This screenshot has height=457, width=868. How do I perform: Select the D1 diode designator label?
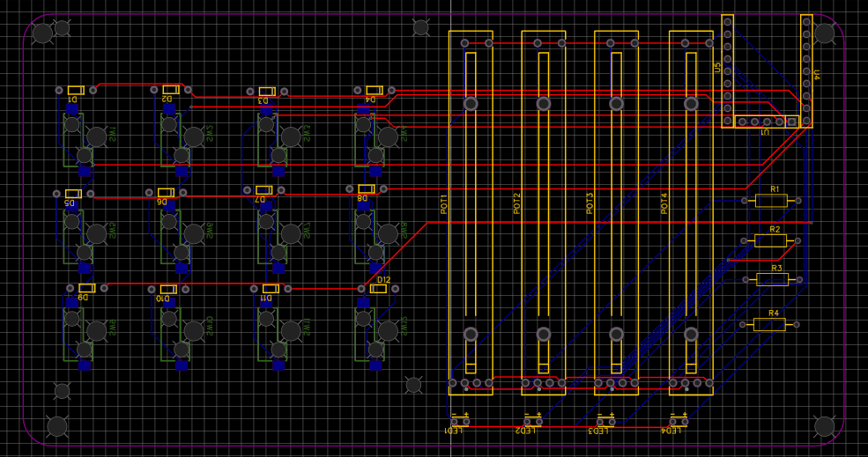pos(72,99)
